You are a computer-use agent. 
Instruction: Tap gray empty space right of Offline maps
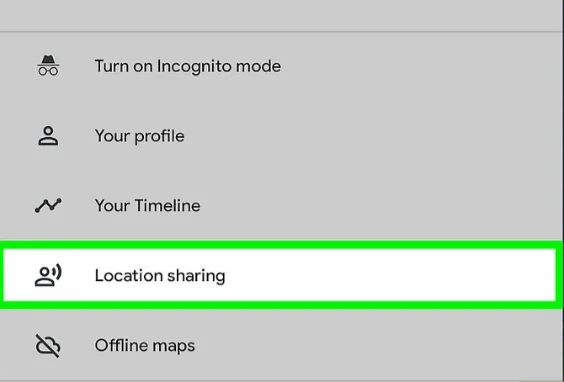pos(378,345)
